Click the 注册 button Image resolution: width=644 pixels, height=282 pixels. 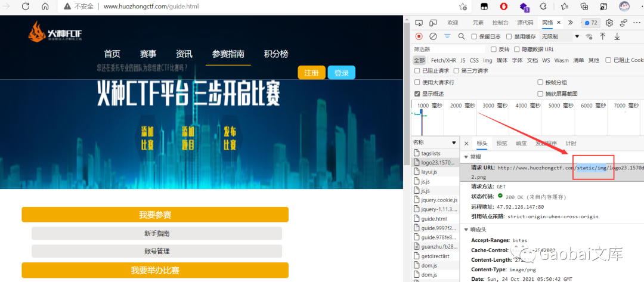(x=311, y=73)
